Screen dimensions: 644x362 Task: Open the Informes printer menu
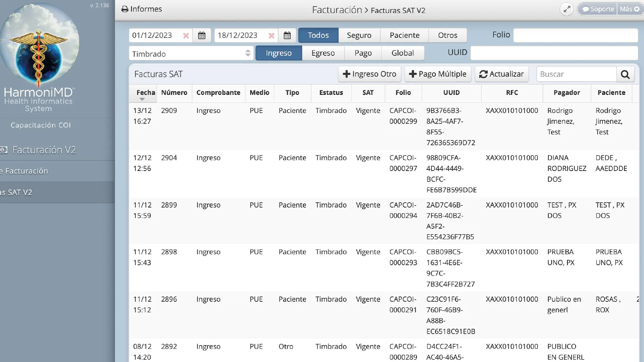pos(142,9)
